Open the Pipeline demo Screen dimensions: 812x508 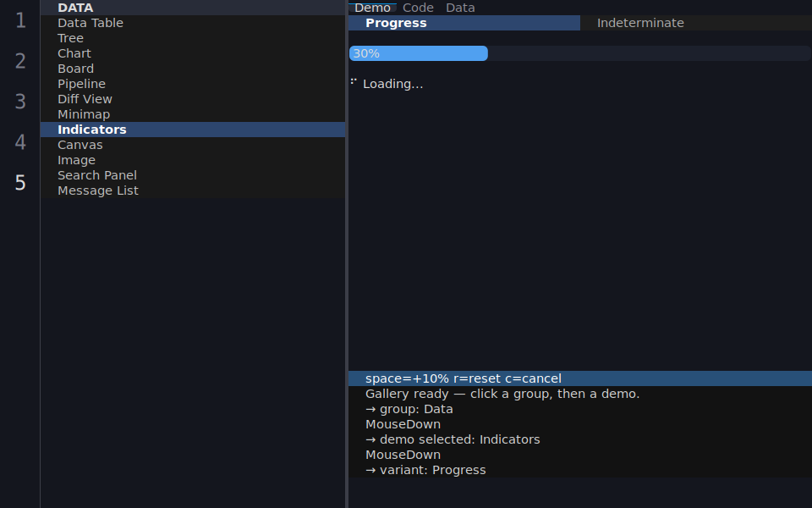coord(193,84)
